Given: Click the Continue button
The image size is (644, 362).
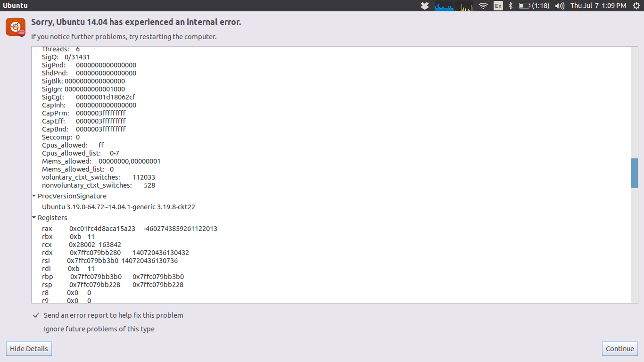Looking at the screenshot, I should [x=620, y=349].
